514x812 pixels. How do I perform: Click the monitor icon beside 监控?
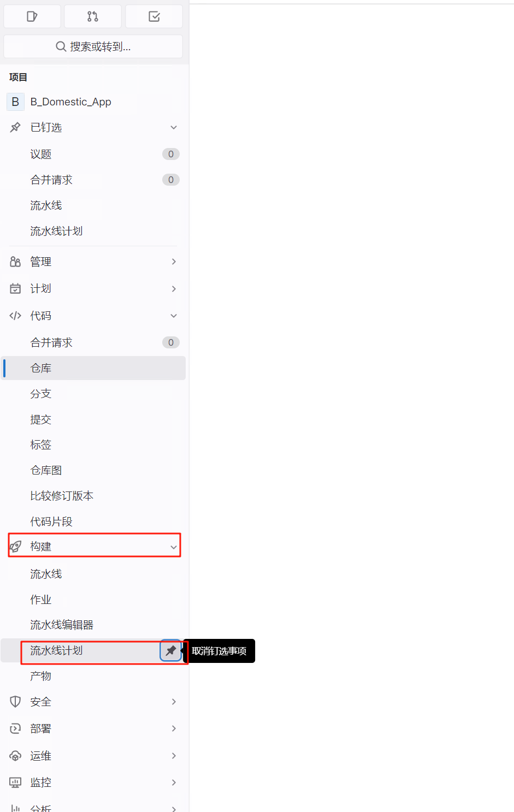15,783
